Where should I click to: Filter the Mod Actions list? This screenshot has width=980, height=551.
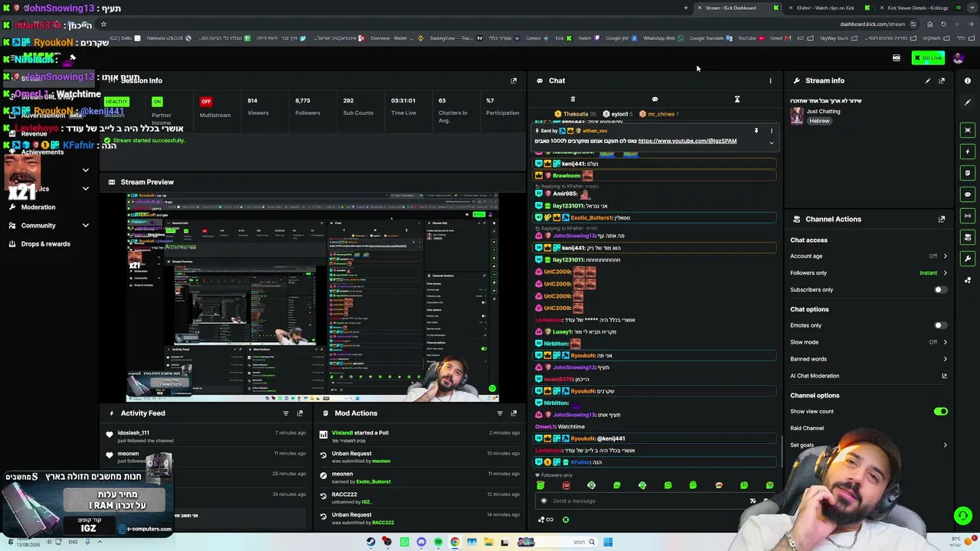click(500, 413)
